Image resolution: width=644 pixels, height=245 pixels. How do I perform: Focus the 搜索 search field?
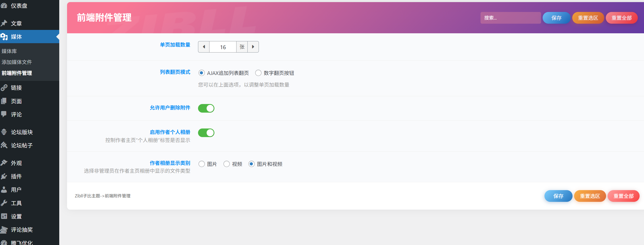pyautogui.click(x=511, y=18)
